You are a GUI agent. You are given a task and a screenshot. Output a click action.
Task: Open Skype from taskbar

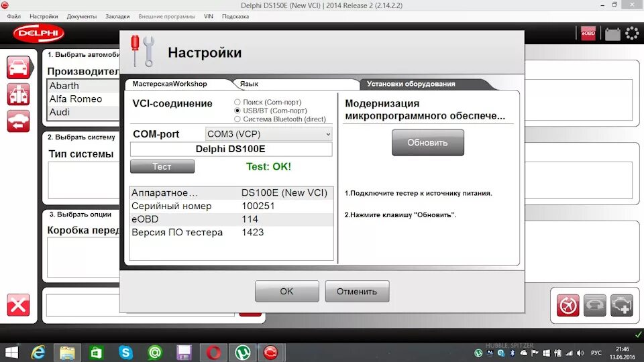click(125, 353)
